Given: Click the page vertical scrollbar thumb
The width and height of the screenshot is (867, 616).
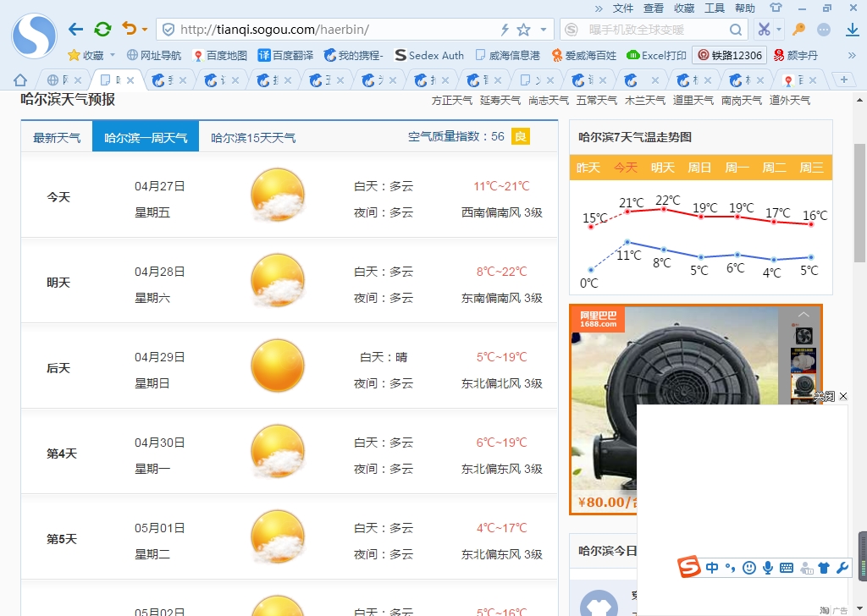Looking at the screenshot, I should (860, 203).
